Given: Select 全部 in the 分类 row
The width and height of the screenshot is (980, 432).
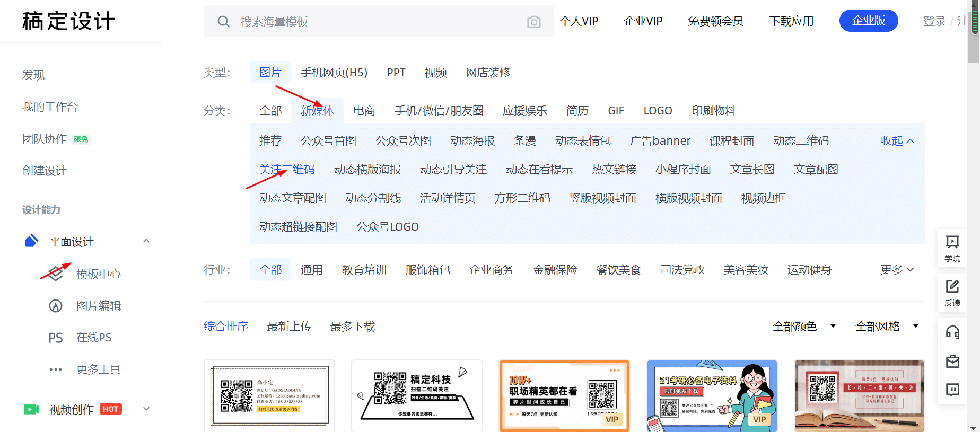Looking at the screenshot, I should tap(270, 111).
